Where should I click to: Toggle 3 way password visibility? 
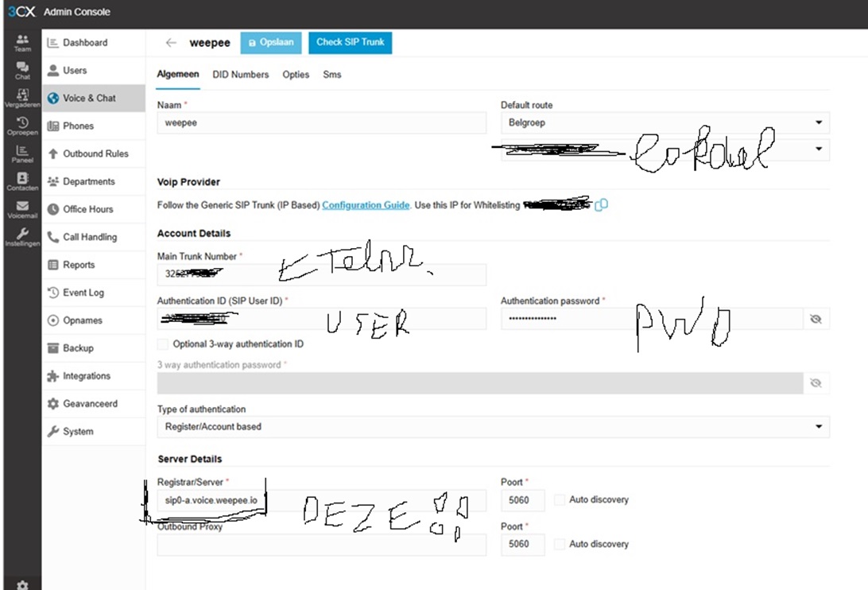[x=816, y=382]
